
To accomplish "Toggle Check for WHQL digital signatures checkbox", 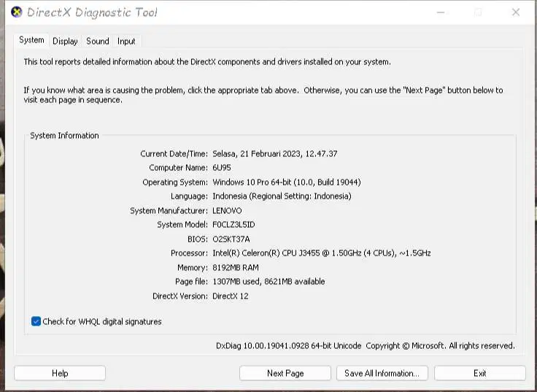I will (36, 321).
